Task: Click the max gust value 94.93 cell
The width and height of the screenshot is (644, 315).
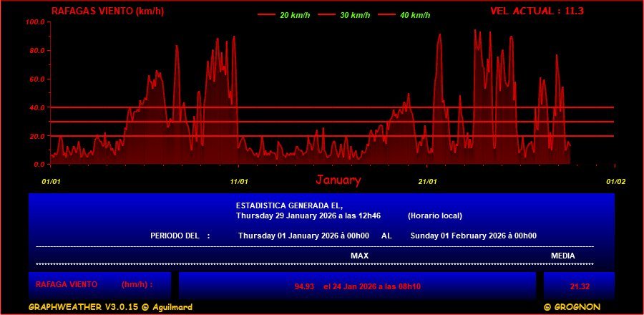Action: (x=357, y=286)
